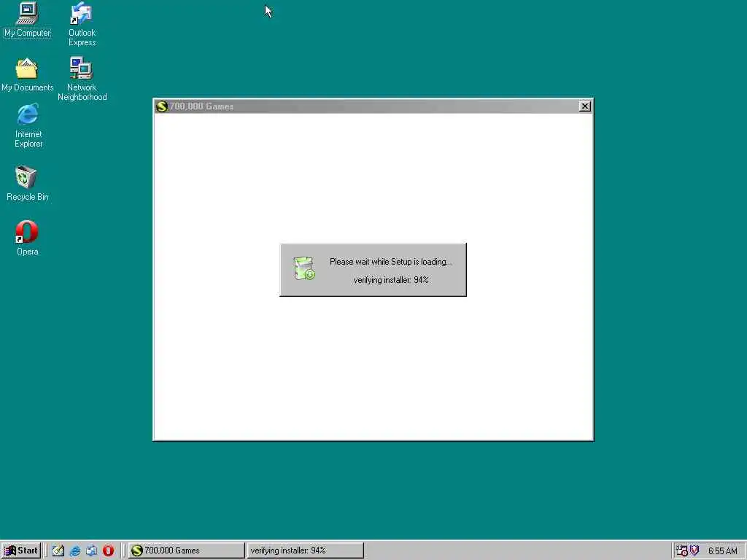Click the green setup installer icon
This screenshot has width=747, height=560.
[x=304, y=268]
